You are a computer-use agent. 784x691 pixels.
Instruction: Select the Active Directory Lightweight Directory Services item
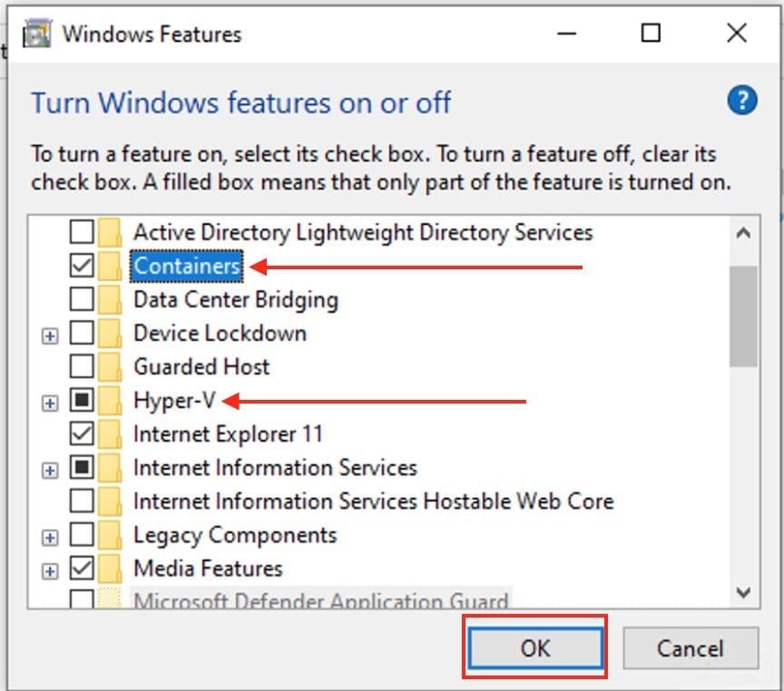click(362, 232)
